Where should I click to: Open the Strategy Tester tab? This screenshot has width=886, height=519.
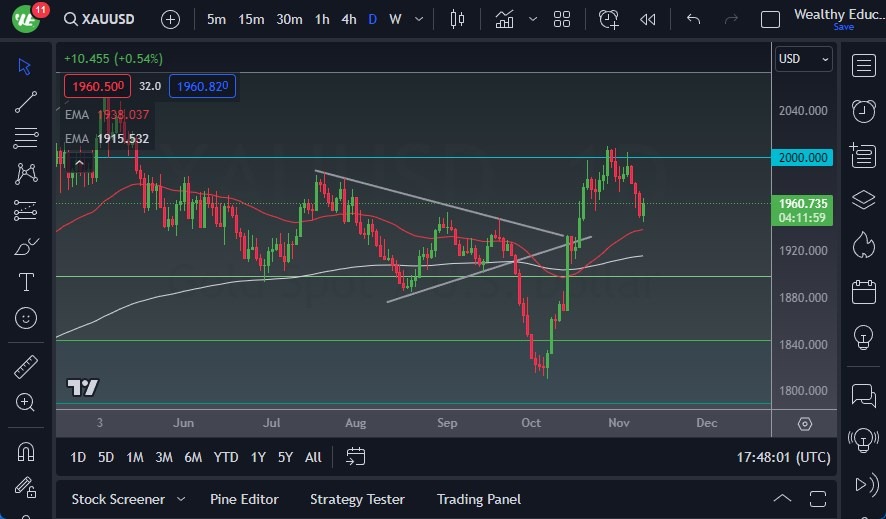pyautogui.click(x=357, y=499)
